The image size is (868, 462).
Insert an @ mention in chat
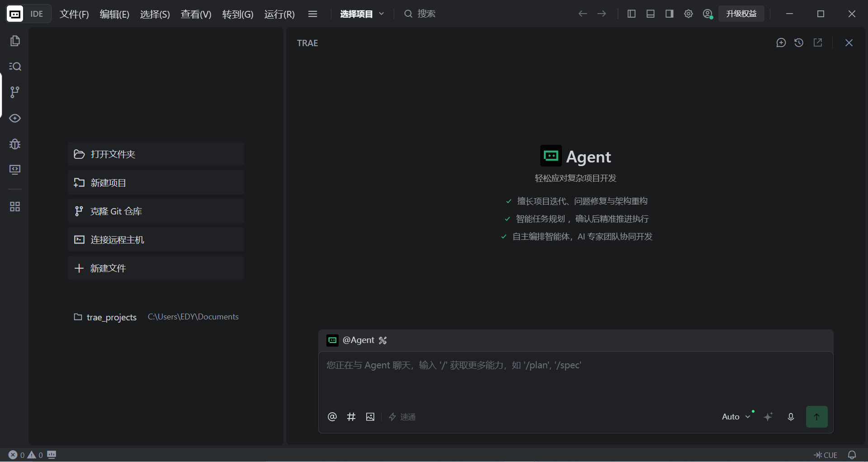[332, 417]
